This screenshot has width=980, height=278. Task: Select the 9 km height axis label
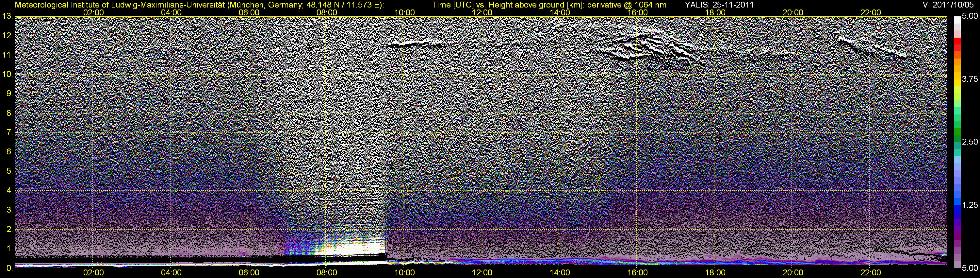pos(9,94)
